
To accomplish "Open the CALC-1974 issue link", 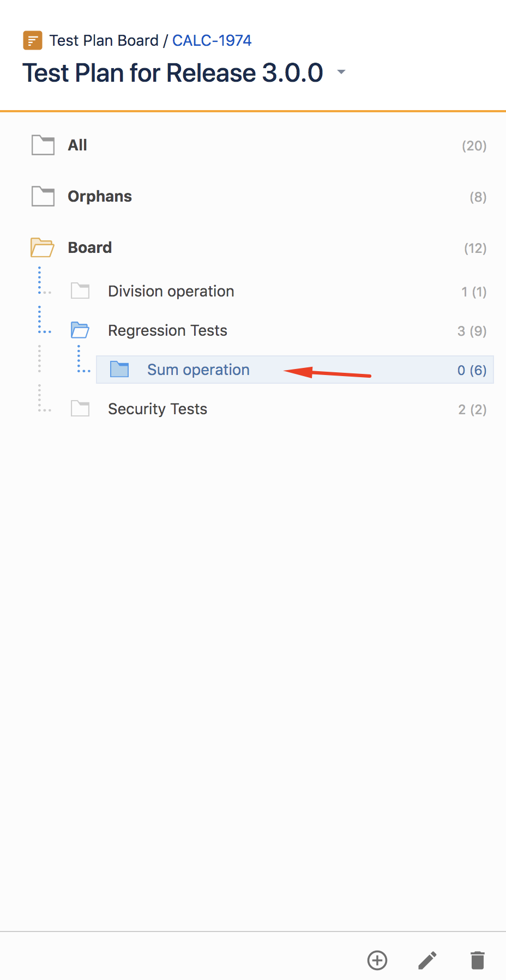I will tap(212, 40).
